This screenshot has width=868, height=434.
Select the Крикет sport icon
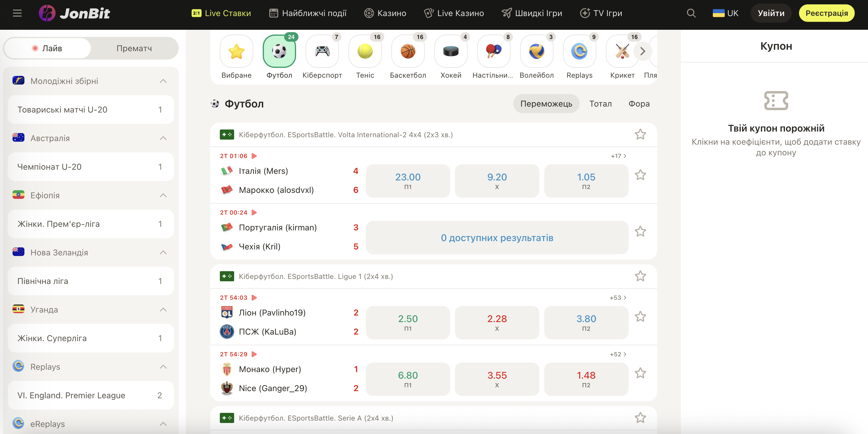pyautogui.click(x=622, y=51)
